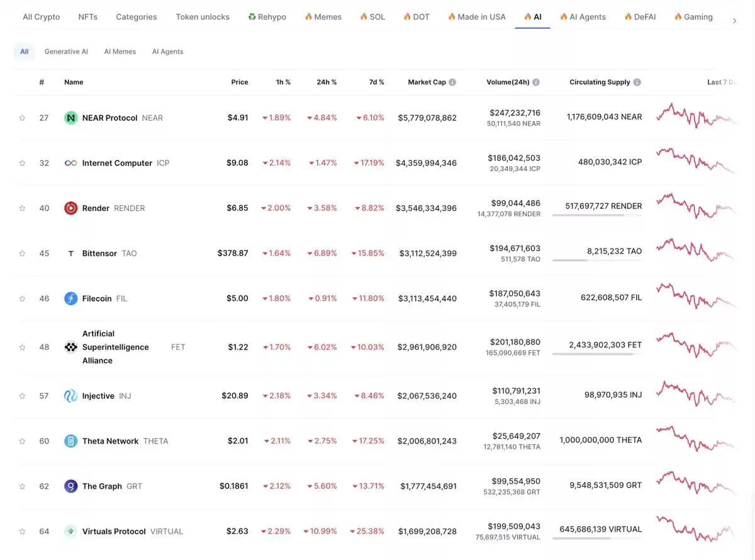This screenshot has width=755, height=560.
Task: Click the $4,359,994,346 market cap value
Action: [x=427, y=163]
